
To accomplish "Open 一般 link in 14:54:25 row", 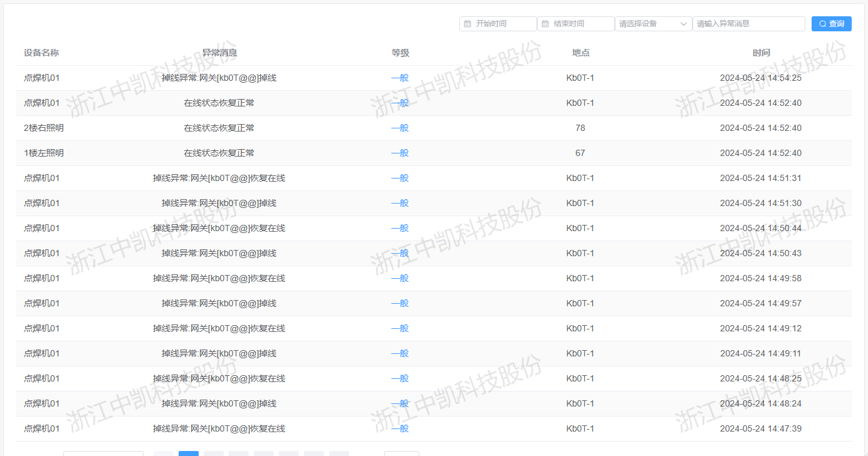I will [x=400, y=78].
